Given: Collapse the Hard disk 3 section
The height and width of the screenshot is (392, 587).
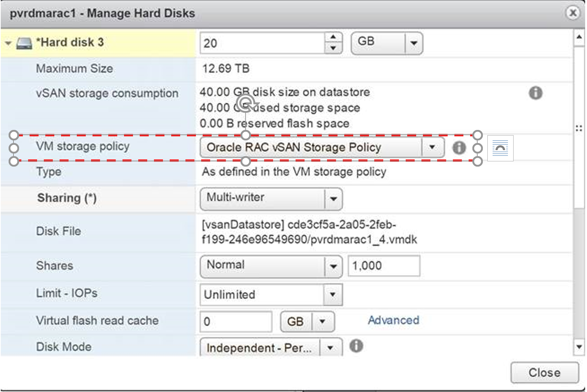Looking at the screenshot, I should coord(8,43).
